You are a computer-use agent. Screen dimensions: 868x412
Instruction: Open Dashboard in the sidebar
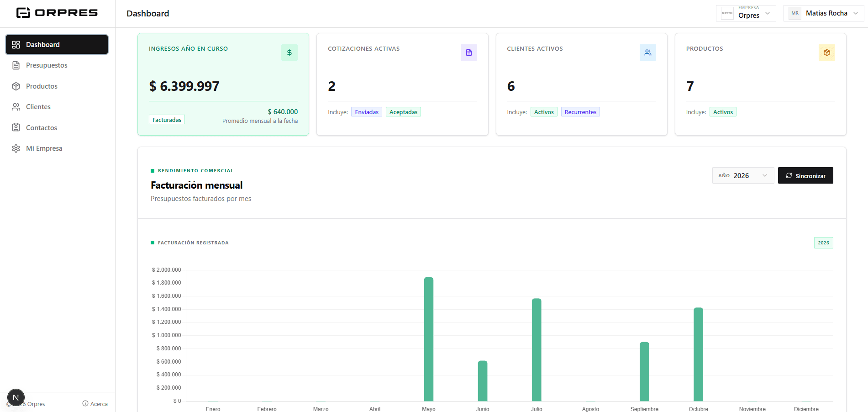click(57, 45)
